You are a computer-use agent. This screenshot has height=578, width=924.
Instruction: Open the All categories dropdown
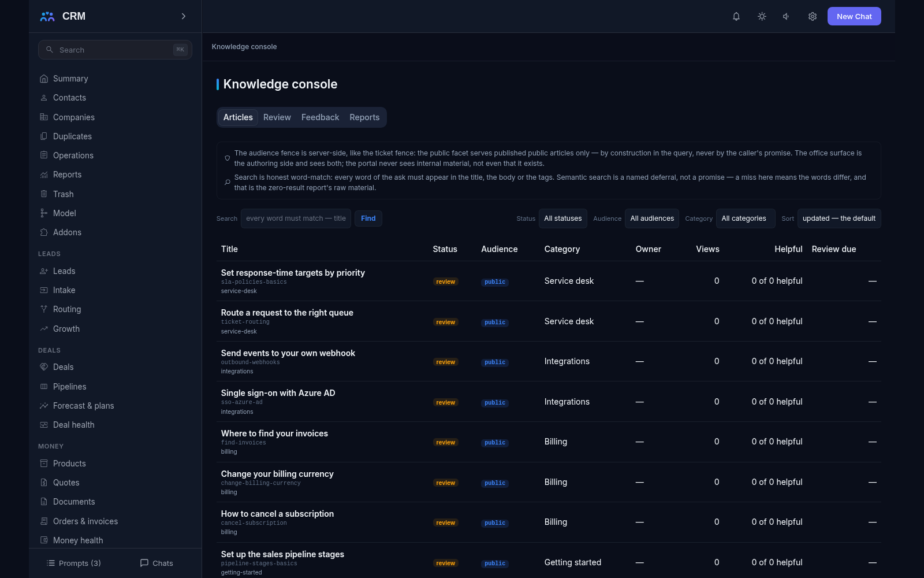[x=746, y=218]
